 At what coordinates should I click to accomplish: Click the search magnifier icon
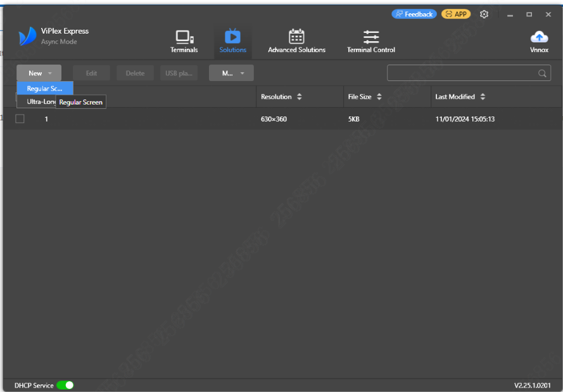coord(542,73)
